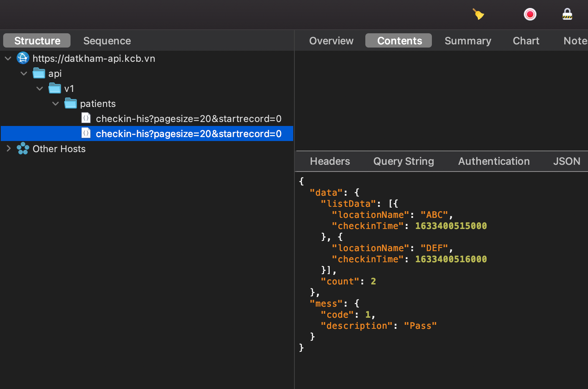Click the api folder icon
Screen dimensions: 588x389
[x=39, y=73]
